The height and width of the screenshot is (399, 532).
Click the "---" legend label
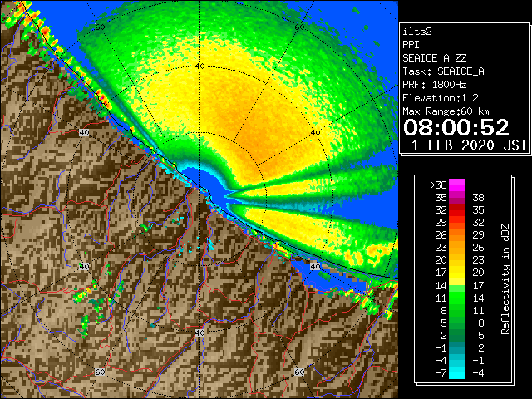tap(475, 185)
